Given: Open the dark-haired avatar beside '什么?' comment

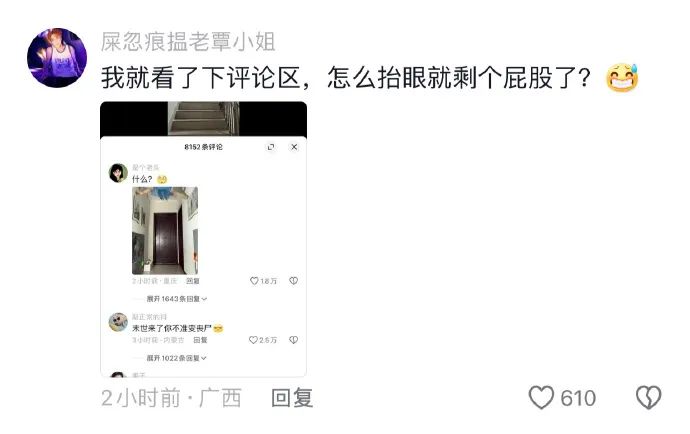Looking at the screenshot, I should pos(118,173).
